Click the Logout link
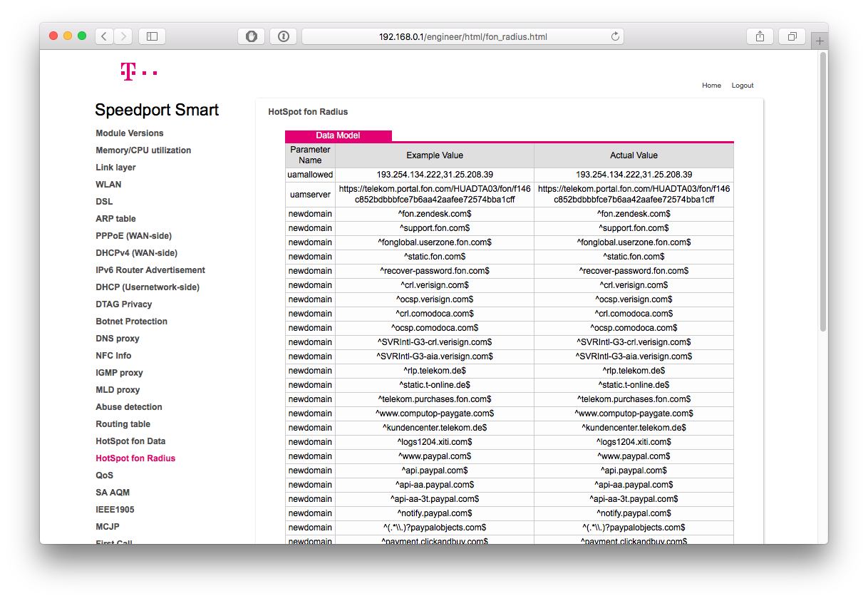The height and width of the screenshot is (601, 868). tap(742, 85)
